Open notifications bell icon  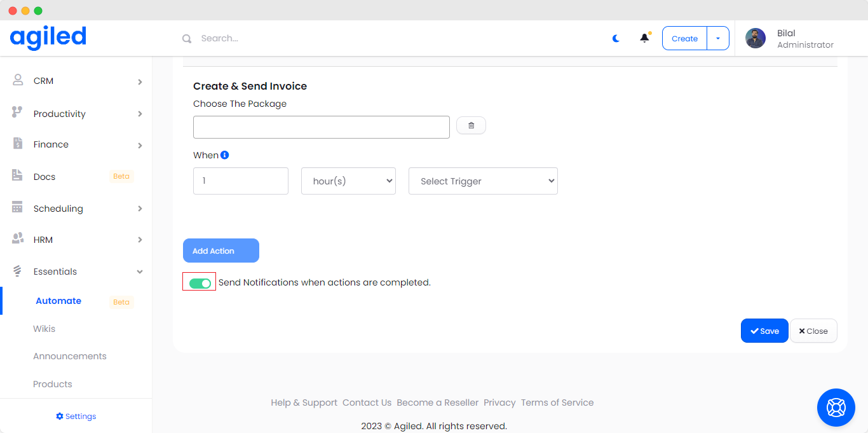644,38
